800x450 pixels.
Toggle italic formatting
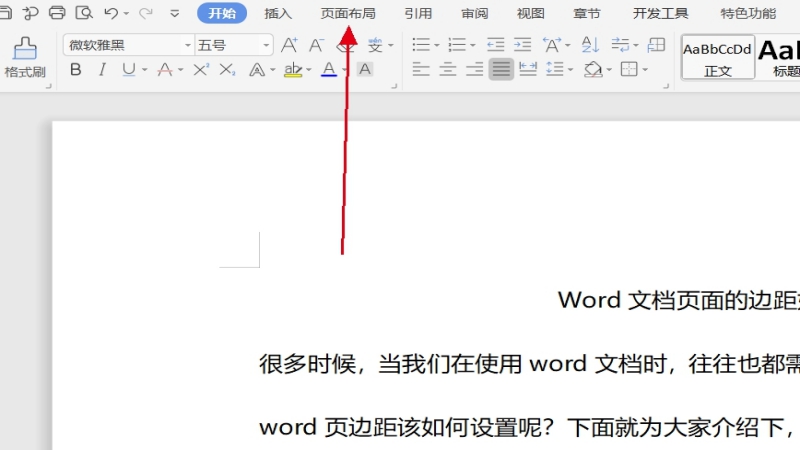pos(101,69)
